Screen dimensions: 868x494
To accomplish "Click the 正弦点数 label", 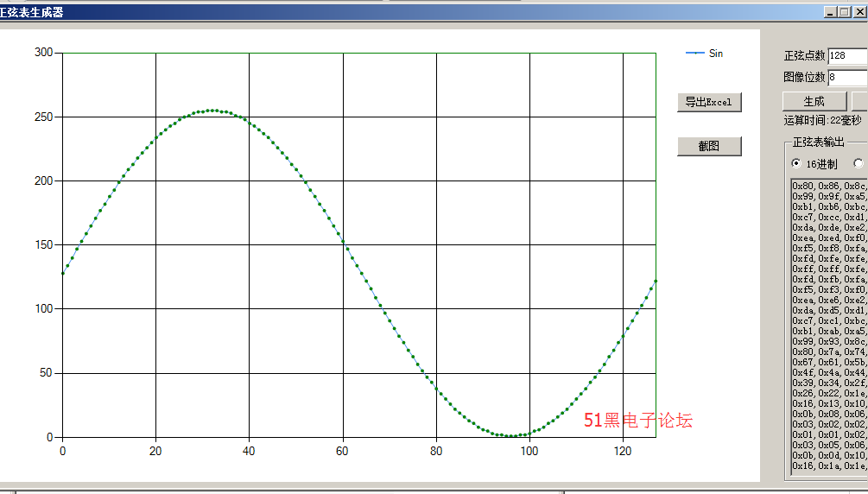I will (x=804, y=55).
